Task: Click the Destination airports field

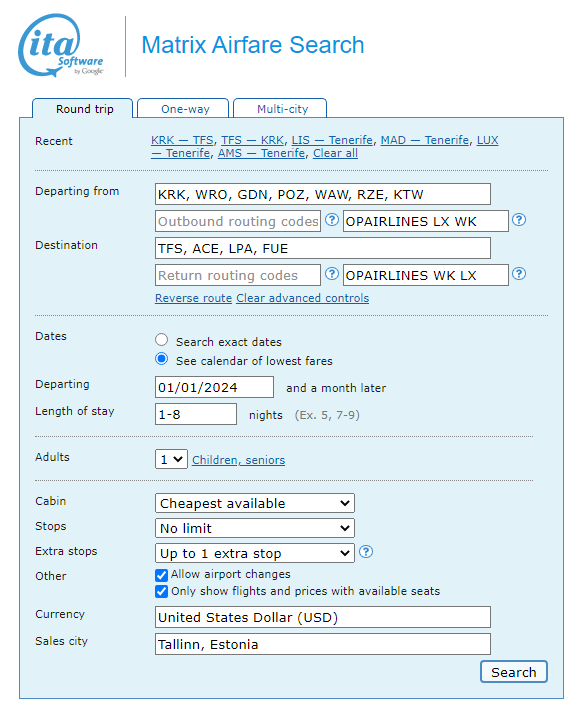Action: click(323, 248)
